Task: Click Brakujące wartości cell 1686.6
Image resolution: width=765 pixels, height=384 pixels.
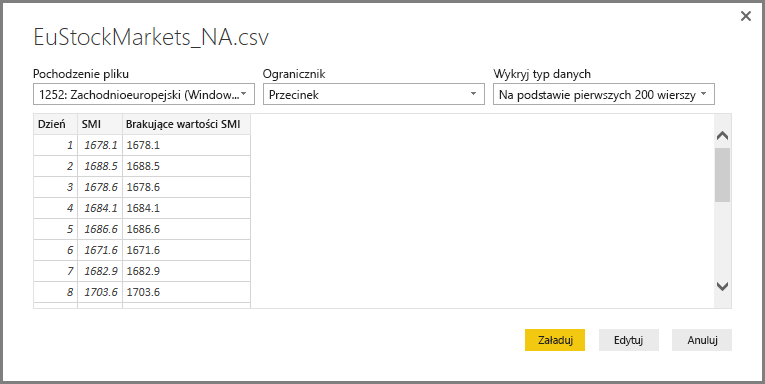Action: pos(186,229)
